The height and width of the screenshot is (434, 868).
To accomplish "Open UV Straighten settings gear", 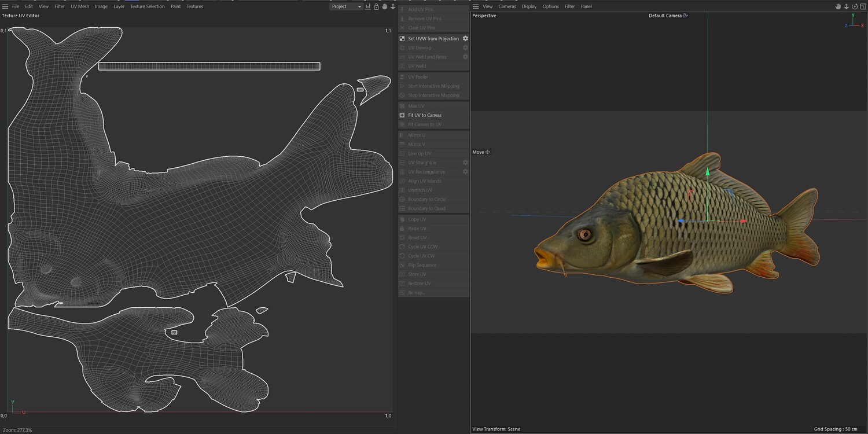I will [x=465, y=163].
